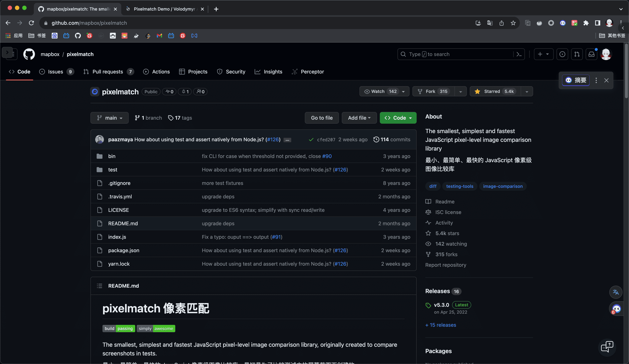Open the + 15 releases link

click(441, 325)
